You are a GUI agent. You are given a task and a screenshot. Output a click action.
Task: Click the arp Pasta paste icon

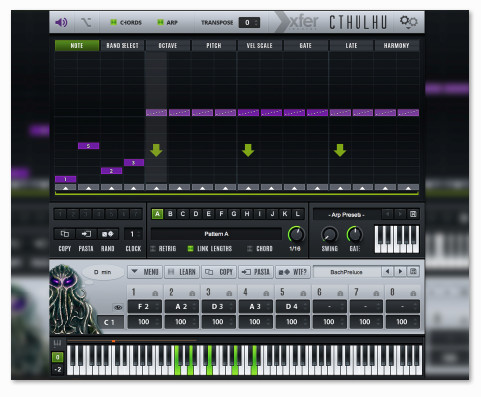click(86, 234)
